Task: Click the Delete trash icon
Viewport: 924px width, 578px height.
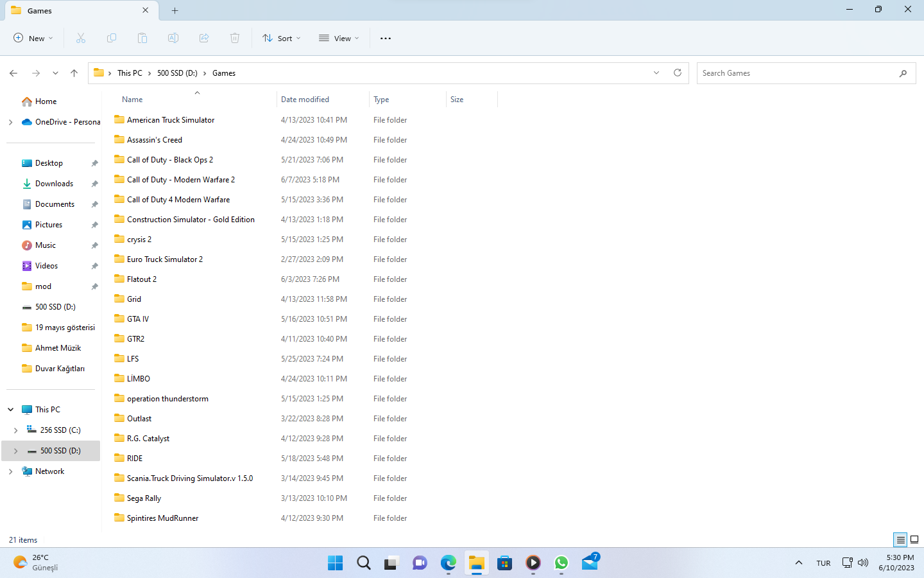Action: (235, 39)
